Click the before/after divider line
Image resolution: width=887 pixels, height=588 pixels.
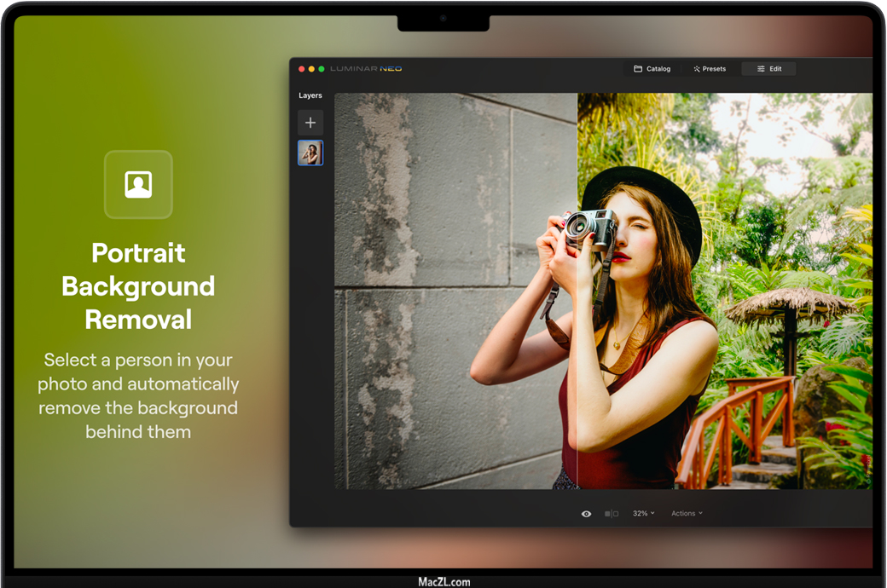[577, 291]
